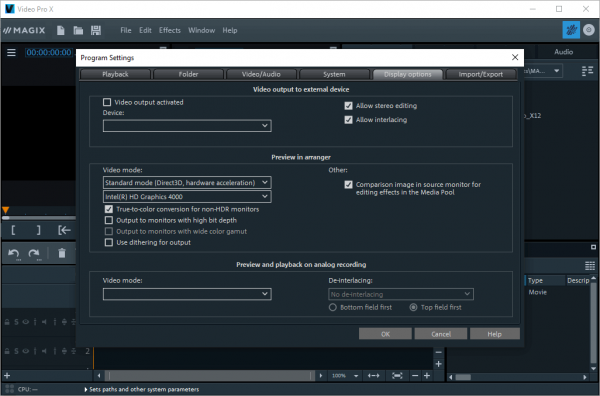
Task: Click the Help button in the dialog
Action: pos(494,334)
